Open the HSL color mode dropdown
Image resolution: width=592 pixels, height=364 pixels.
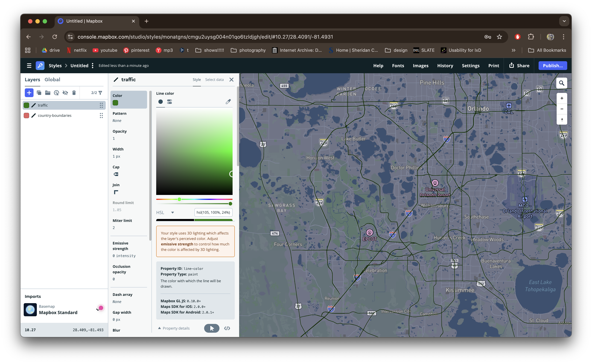(165, 212)
